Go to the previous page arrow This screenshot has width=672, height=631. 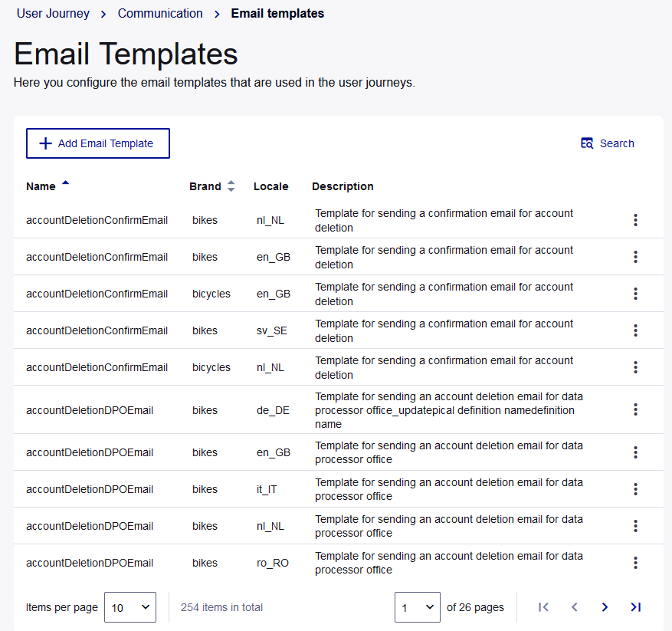click(574, 607)
